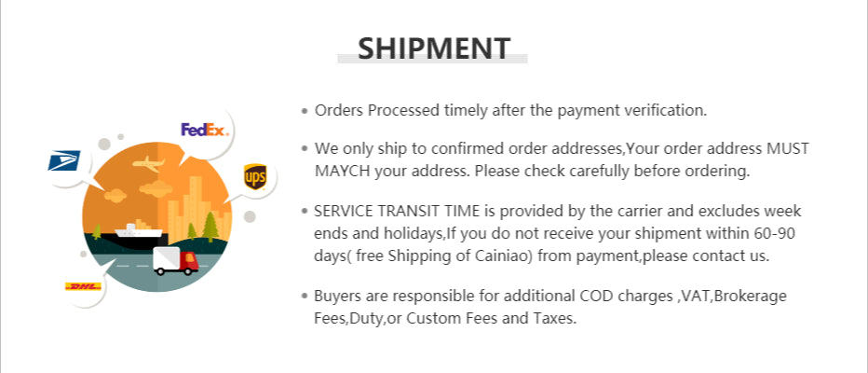Click the 'Buyers are responsible' line
Viewport: 868px width, 373px height.
point(550,296)
